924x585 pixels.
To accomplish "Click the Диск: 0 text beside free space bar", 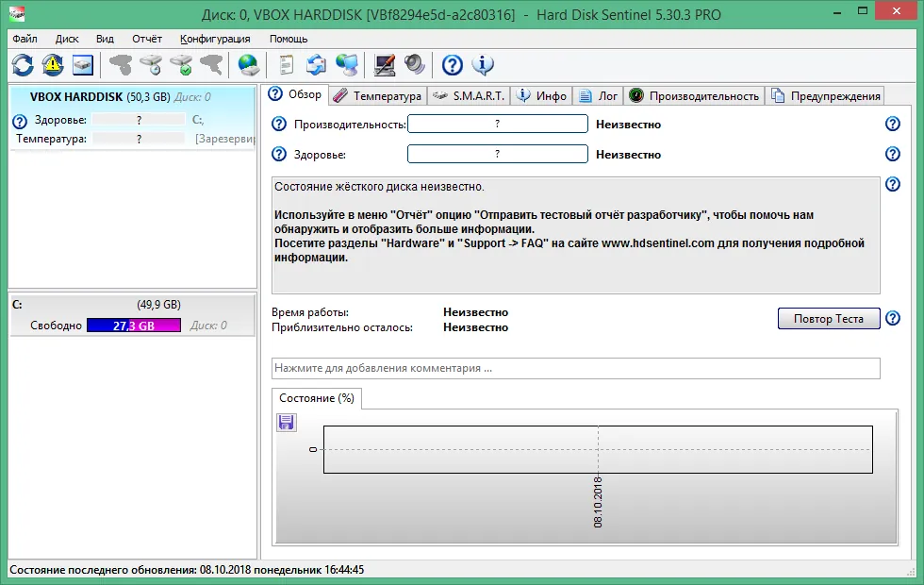I will (x=208, y=326).
